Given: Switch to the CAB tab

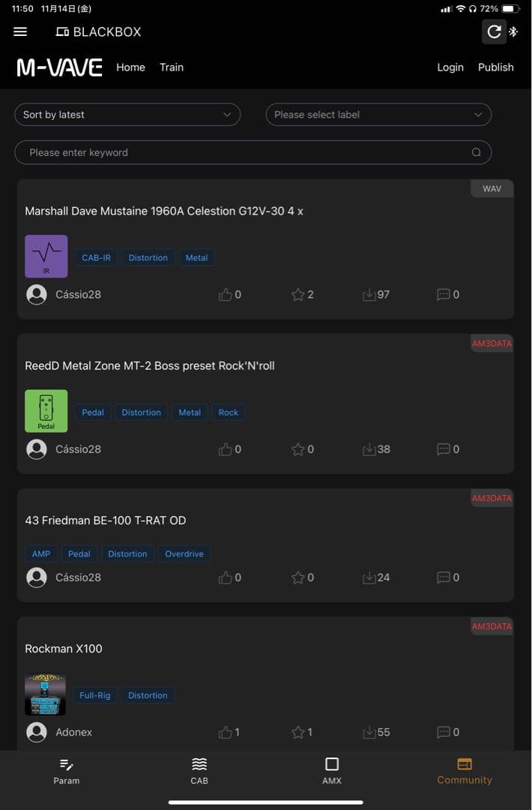Looking at the screenshot, I should coord(199,770).
